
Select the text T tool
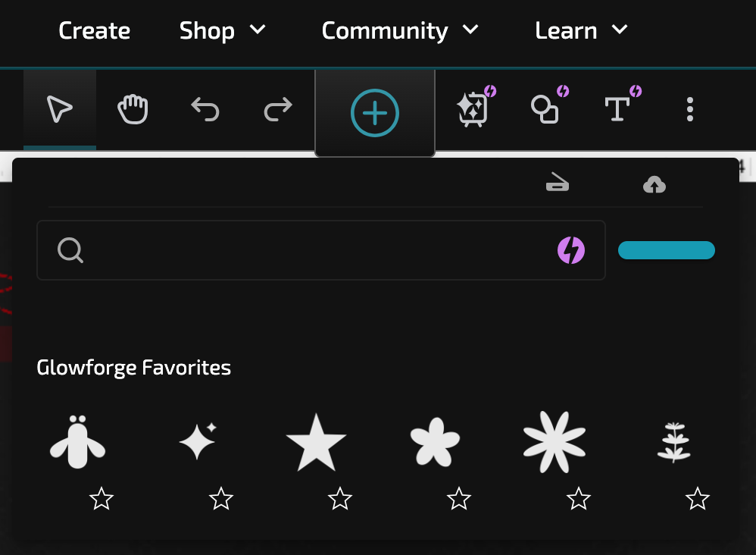coord(617,109)
